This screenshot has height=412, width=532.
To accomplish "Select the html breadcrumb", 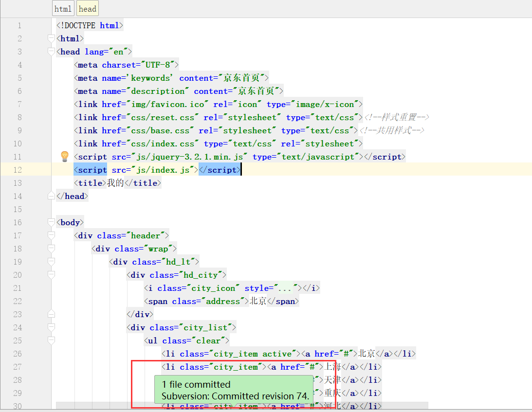I will point(63,9).
